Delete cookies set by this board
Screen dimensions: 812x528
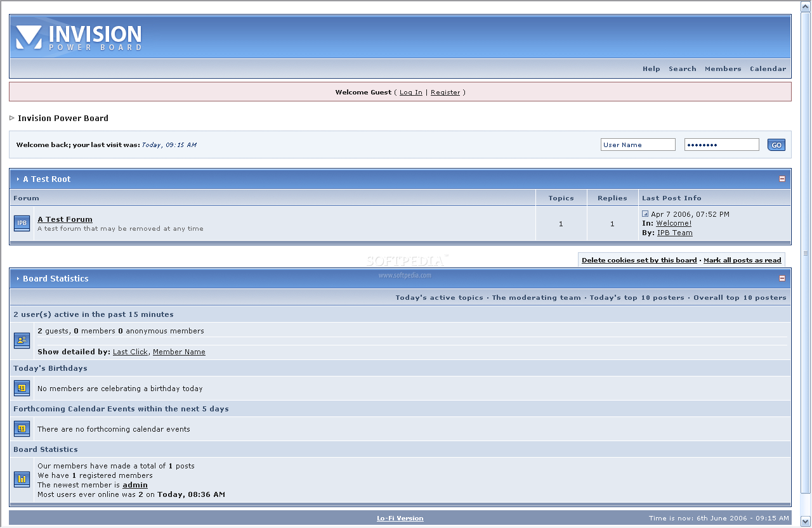click(x=639, y=261)
